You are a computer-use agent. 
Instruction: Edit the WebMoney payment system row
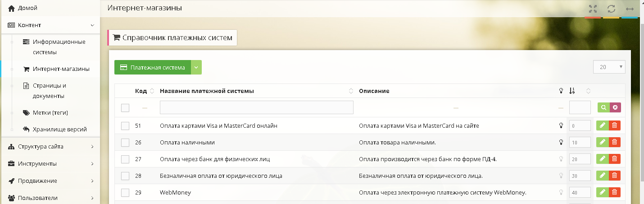[x=602, y=192]
